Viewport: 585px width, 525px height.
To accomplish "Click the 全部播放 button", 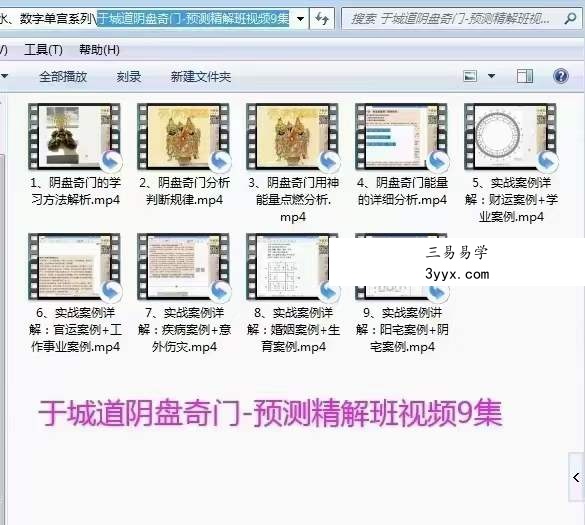I will tap(63, 76).
